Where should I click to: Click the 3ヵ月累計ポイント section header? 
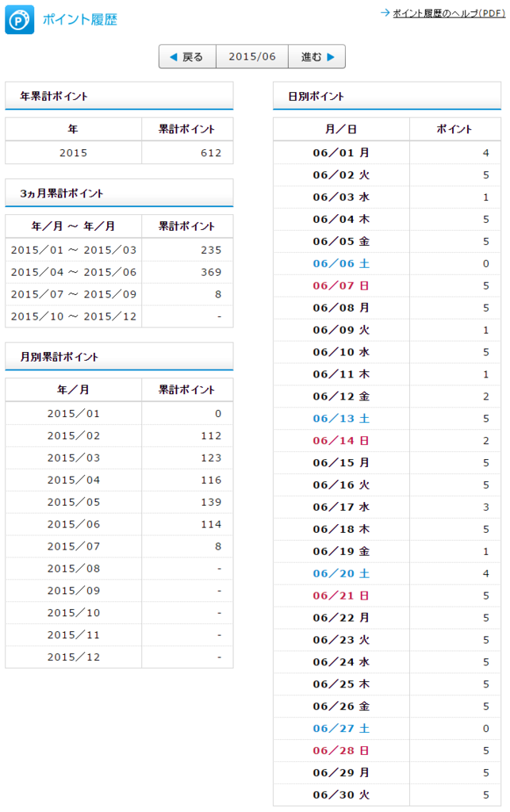(x=119, y=193)
